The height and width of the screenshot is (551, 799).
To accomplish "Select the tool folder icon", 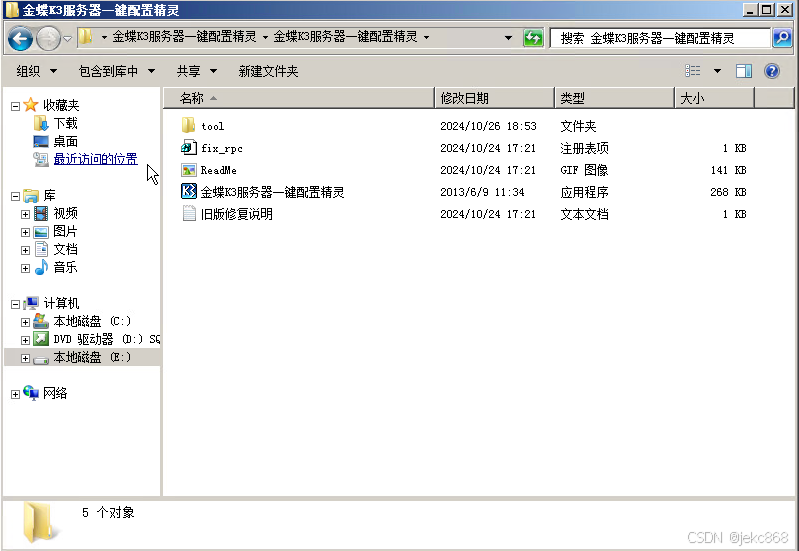I will coord(188,125).
